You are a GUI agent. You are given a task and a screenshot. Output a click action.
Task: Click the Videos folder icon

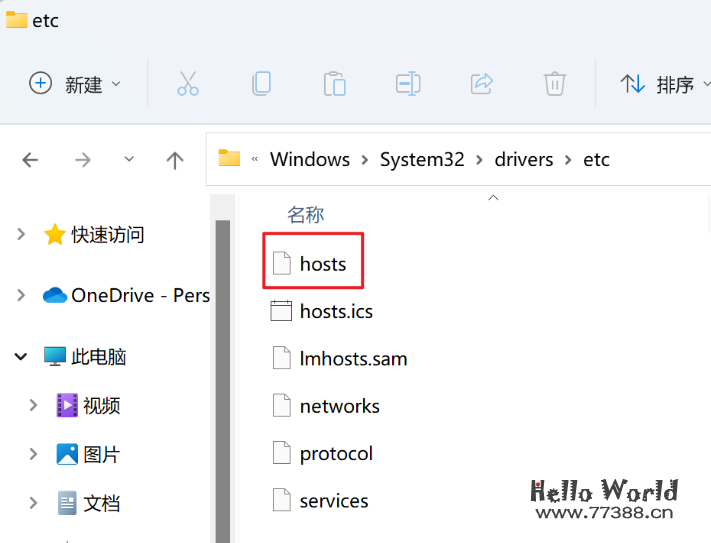tap(67, 405)
